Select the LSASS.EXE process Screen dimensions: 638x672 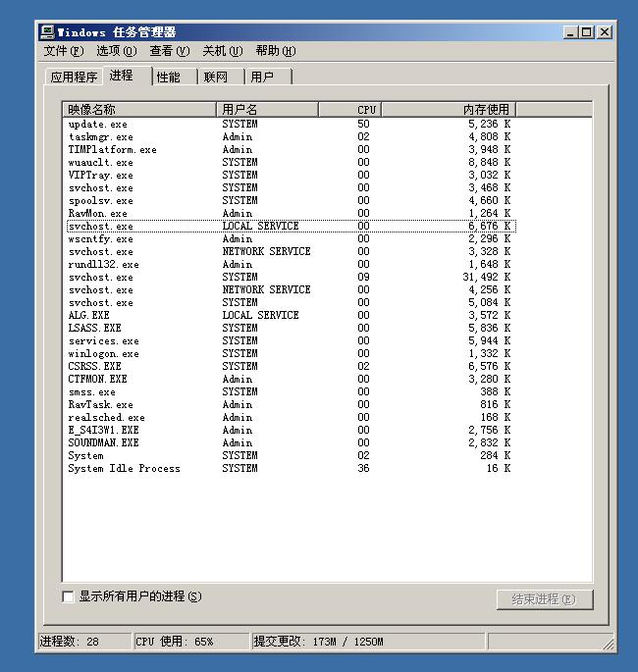click(x=292, y=329)
